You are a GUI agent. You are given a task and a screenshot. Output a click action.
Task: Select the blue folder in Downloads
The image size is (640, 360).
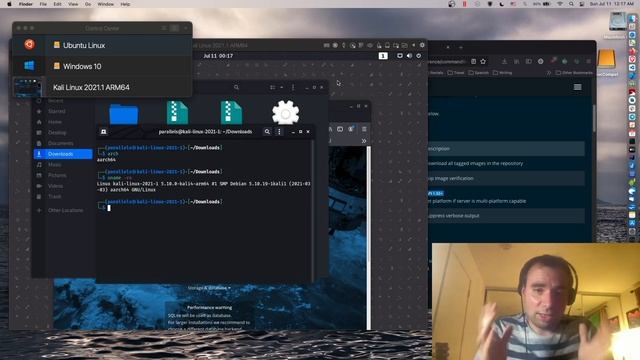click(124, 113)
